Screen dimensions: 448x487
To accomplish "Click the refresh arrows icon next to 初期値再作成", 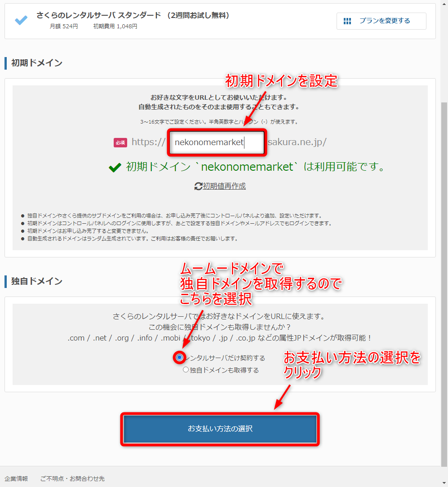I will click(198, 186).
